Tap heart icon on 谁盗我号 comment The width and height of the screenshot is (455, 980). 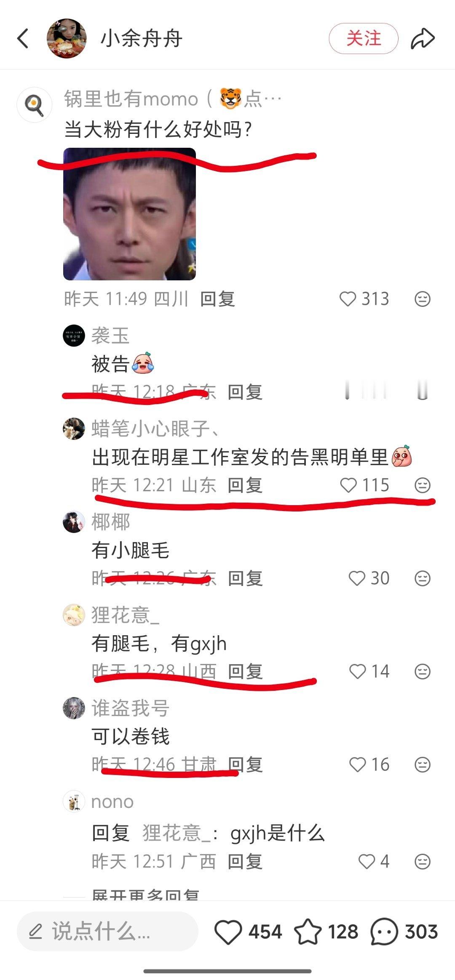coord(358,764)
